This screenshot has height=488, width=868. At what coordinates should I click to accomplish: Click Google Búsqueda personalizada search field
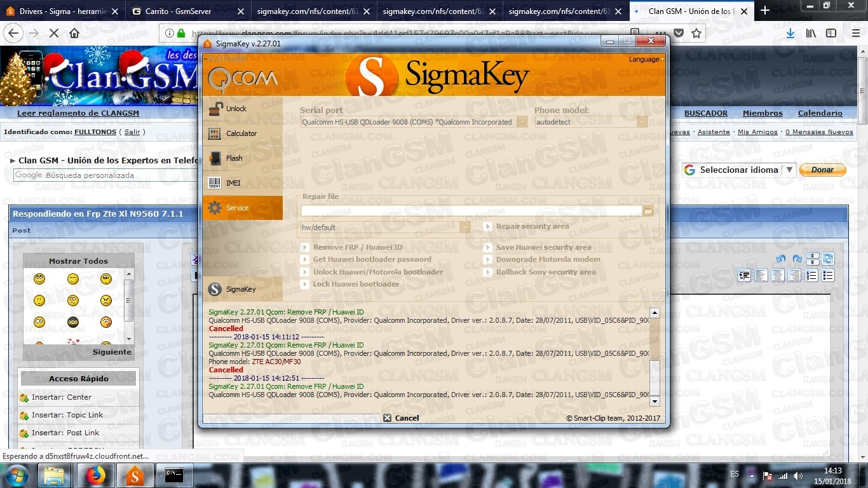105,175
